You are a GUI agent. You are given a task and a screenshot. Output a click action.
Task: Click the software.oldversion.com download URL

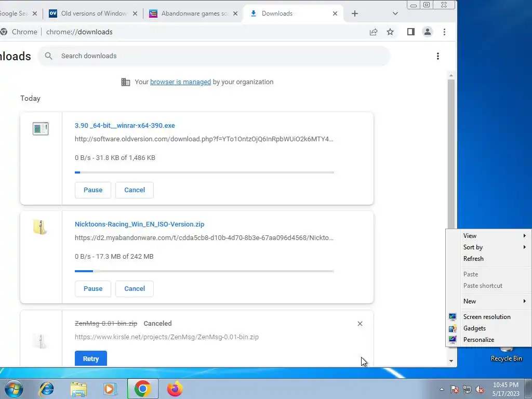(x=204, y=139)
